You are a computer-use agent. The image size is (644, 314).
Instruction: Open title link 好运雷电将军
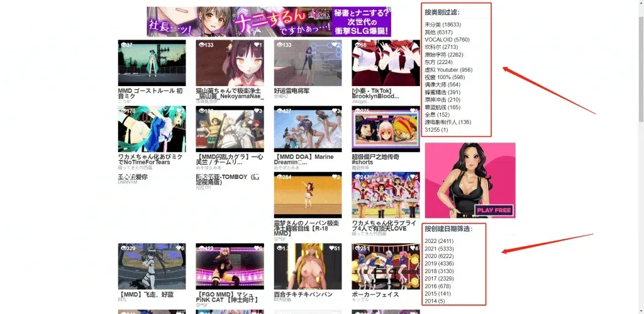[293, 91]
